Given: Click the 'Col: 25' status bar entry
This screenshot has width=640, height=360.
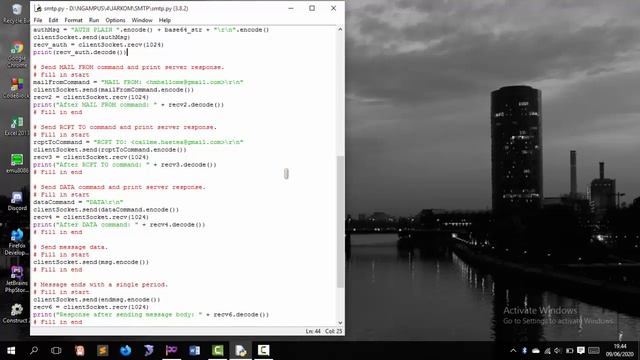Looking at the screenshot, I should coord(334,331).
